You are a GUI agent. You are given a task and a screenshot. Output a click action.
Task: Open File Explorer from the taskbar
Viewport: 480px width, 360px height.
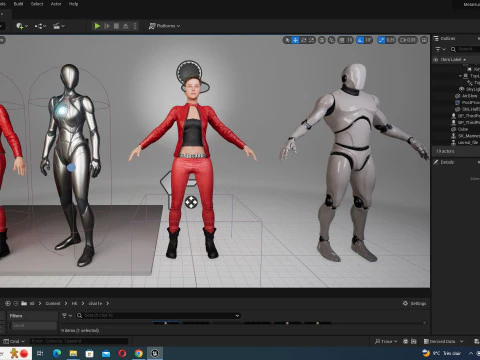click(73, 353)
